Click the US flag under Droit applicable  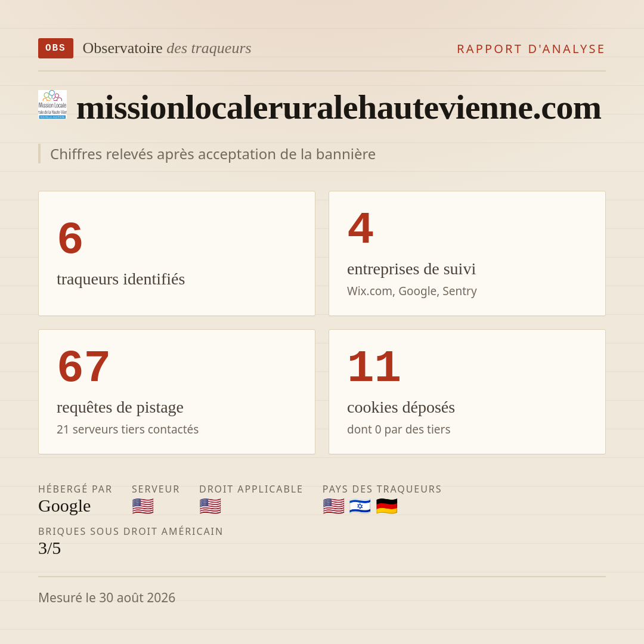[210, 506]
